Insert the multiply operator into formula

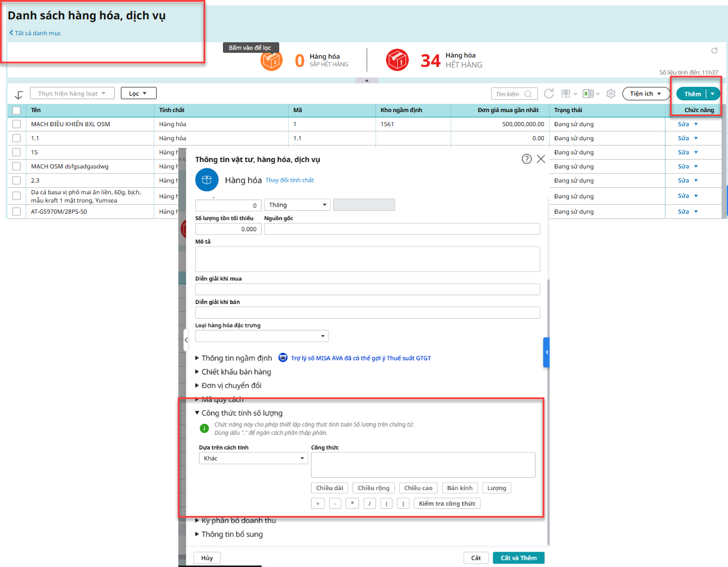pos(352,504)
